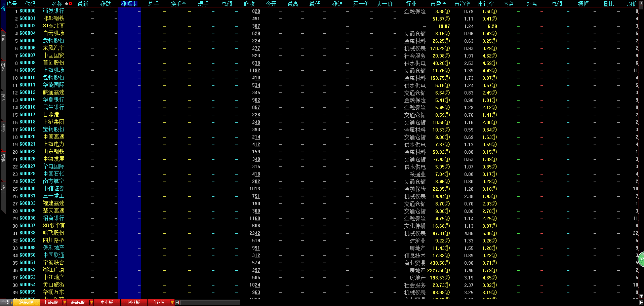The image size is (644, 306).
Task: Sort by the 名称 column header
Action: [x=57, y=4]
